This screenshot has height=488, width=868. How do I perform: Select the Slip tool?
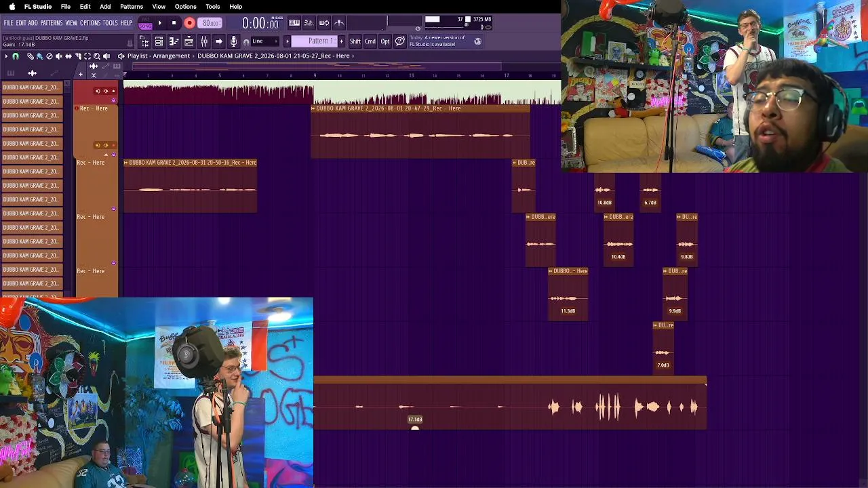point(68,56)
